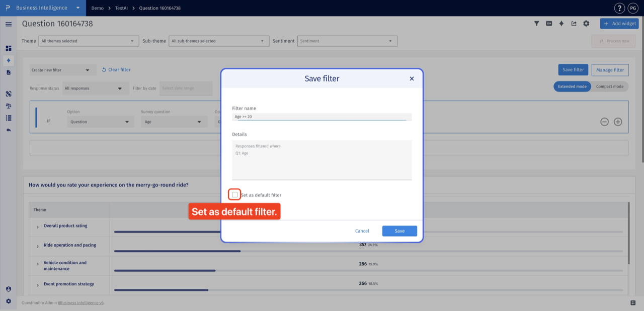This screenshot has width=644, height=311.
Task: Close the Save filter dialog with X
Action: coord(412,78)
